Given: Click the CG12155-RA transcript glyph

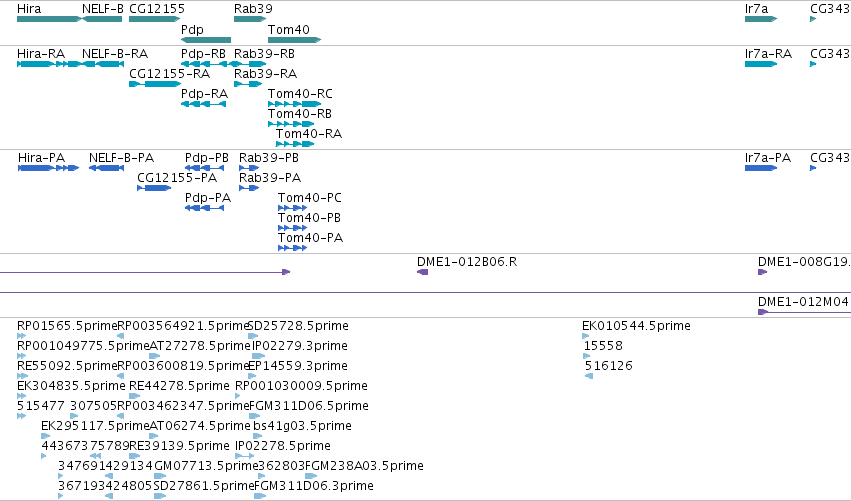Looking at the screenshot, I should (155, 84).
